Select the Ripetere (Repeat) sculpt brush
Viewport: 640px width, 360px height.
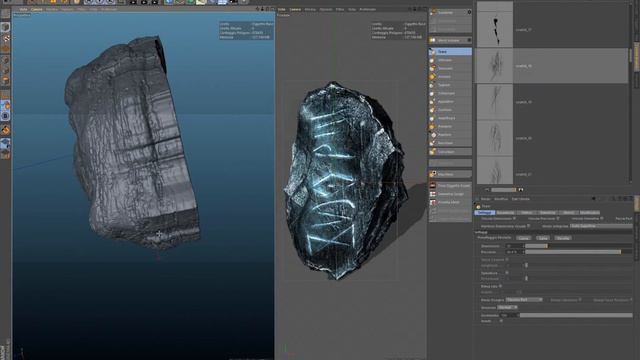[450, 135]
